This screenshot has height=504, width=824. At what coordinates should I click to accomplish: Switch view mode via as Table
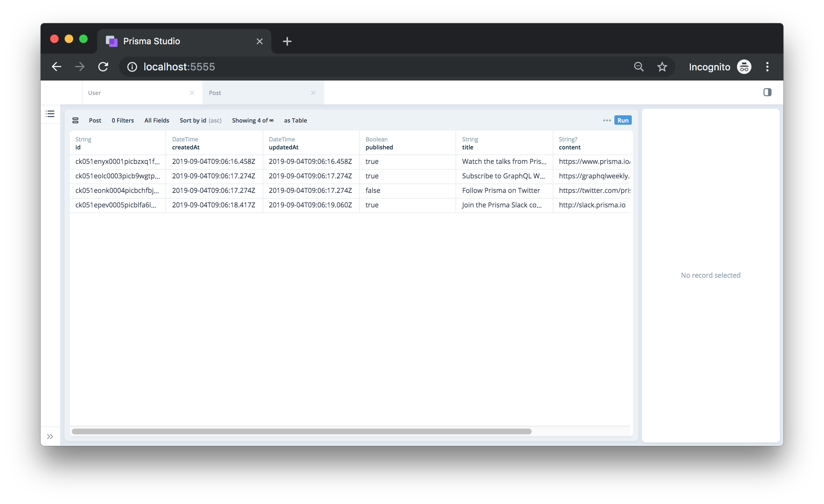click(295, 120)
